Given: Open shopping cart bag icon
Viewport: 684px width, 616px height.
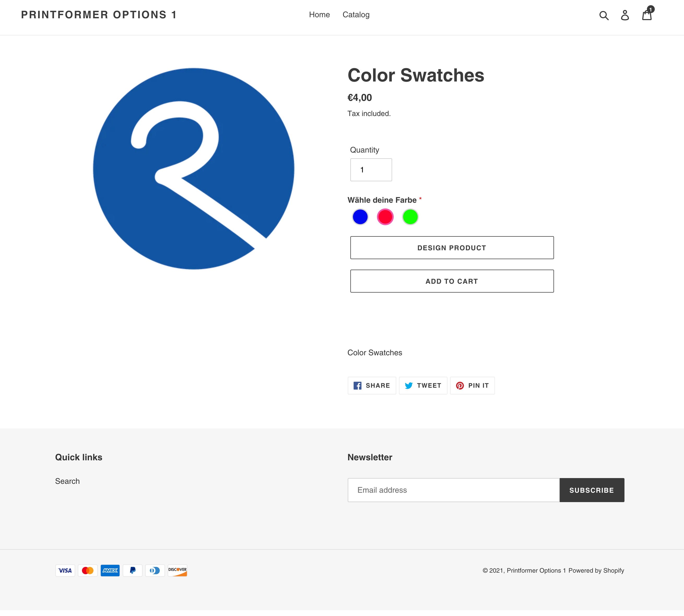Looking at the screenshot, I should [x=647, y=15].
